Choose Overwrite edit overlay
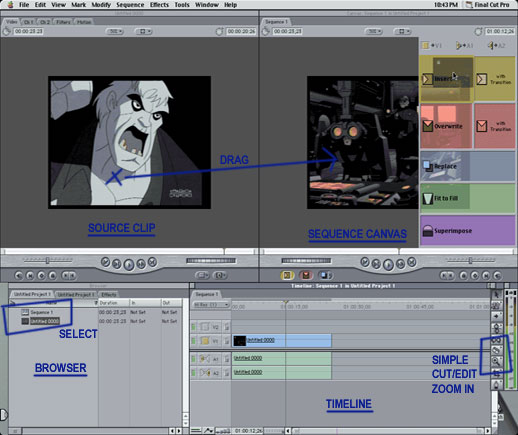Image resolution: width=518 pixels, height=435 pixels. [x=446, y=126]
